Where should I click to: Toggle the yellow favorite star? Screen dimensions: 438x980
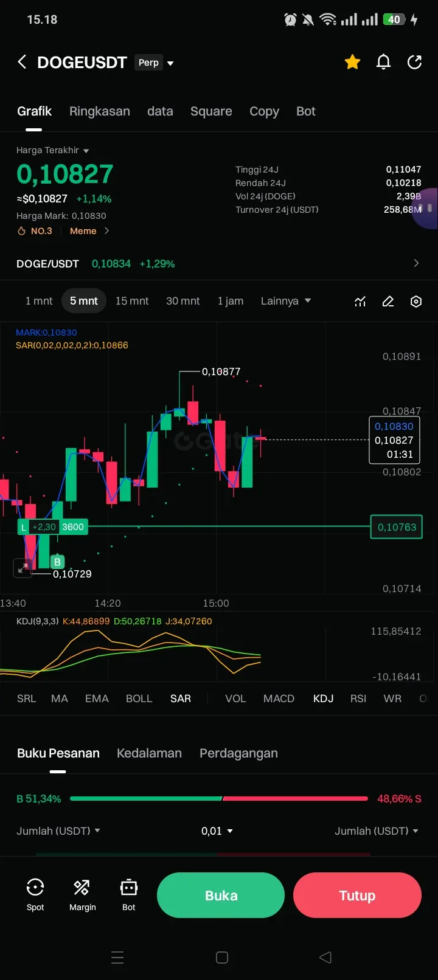(x=352, y=62)
